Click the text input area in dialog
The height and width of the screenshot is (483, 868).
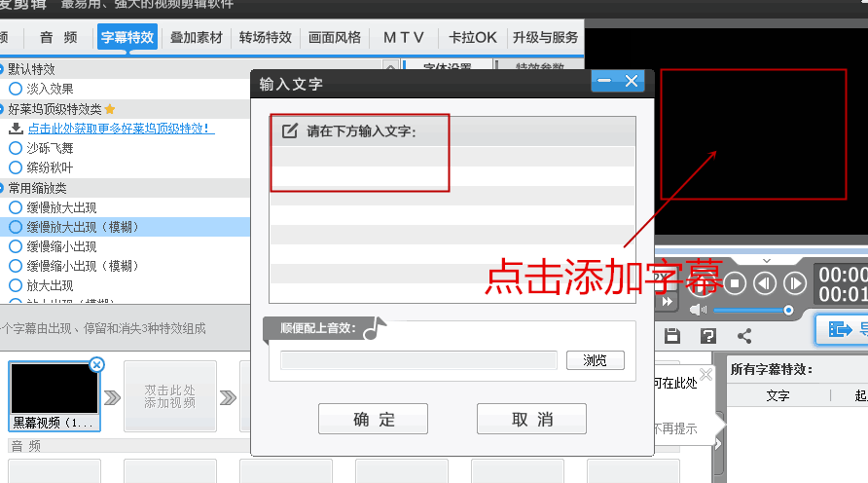pyautogui.click(x=452, y=222)
